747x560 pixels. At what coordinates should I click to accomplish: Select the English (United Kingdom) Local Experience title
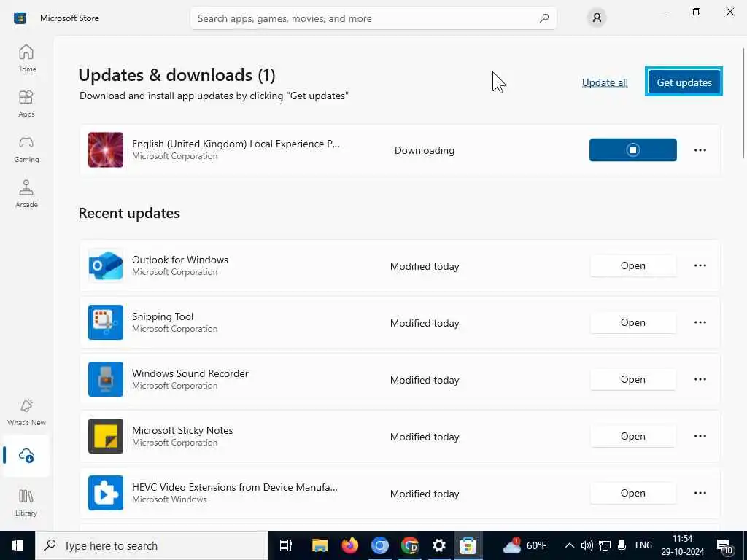(236, 144)
